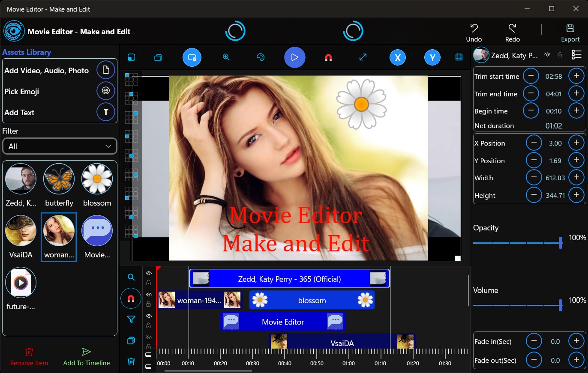Screen dimensions: 588x373
Task: Open the Filter dropdown showing All
Action: click(60, 146)
